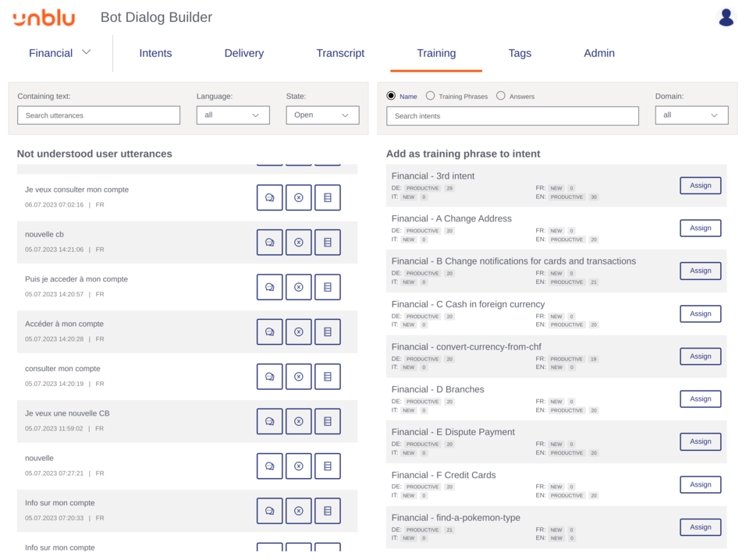
Task: Open the Language dropdown
Action: pyautogui.click(x=233, y=115)
